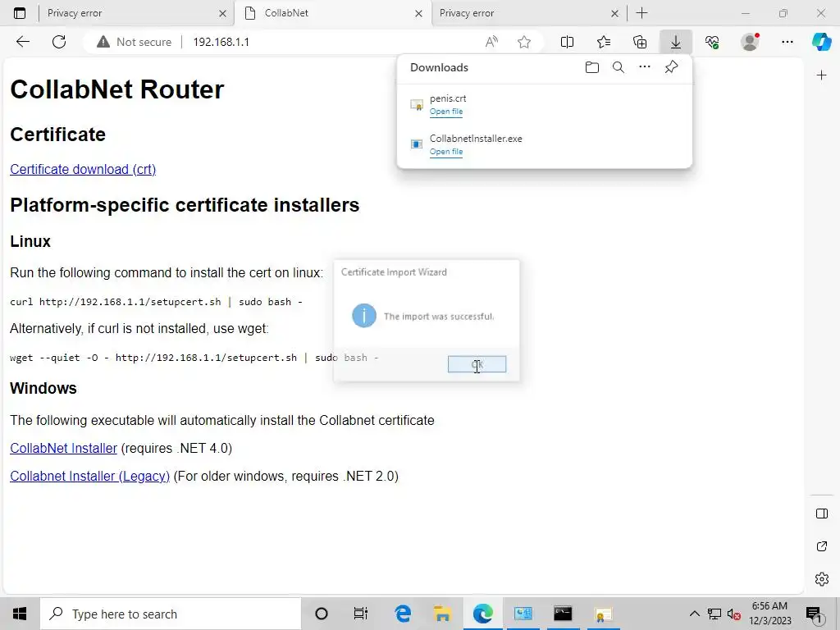The image size is (840, 630).
Task: Click the Not secure warning icon
Action: [103, 42]
